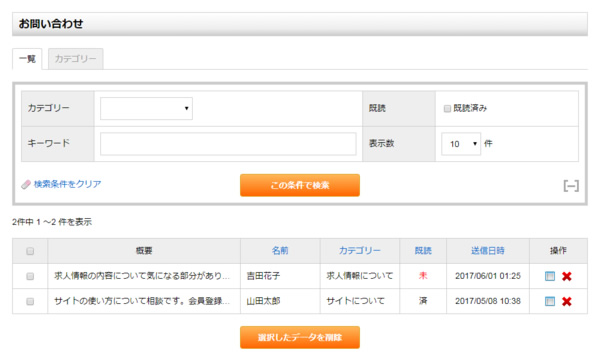Switch to the 一覧 tab
The height and width of the screenshot is (361, 600).
click(x=27, y=59)
